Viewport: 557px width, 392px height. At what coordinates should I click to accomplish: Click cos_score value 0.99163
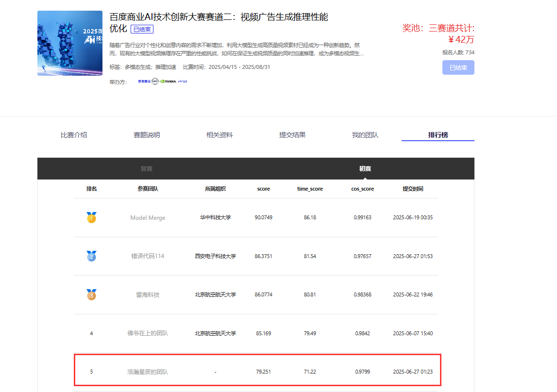[x=362, y=217]
